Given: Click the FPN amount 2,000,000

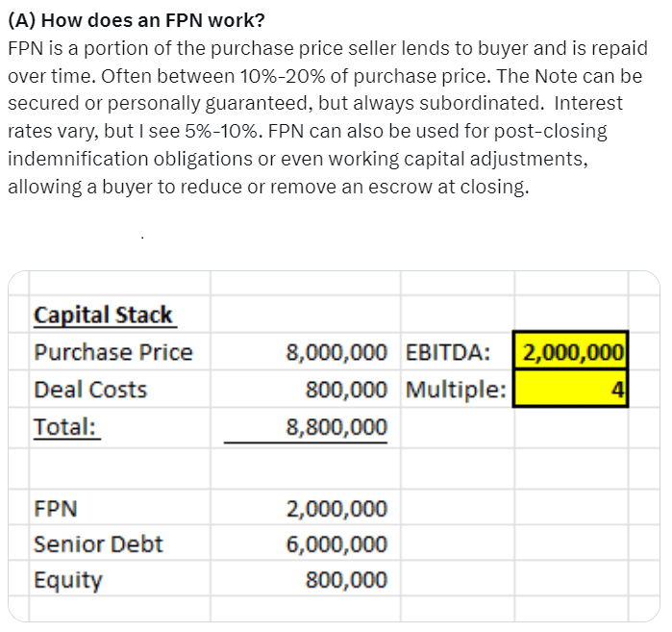Looking at the screenshot, I should coord(336,509).
